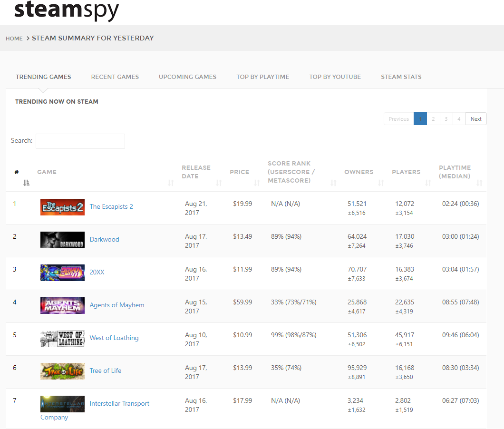
Task: Select Trending Now on Steam heading
Action: (x=57, y=102)
